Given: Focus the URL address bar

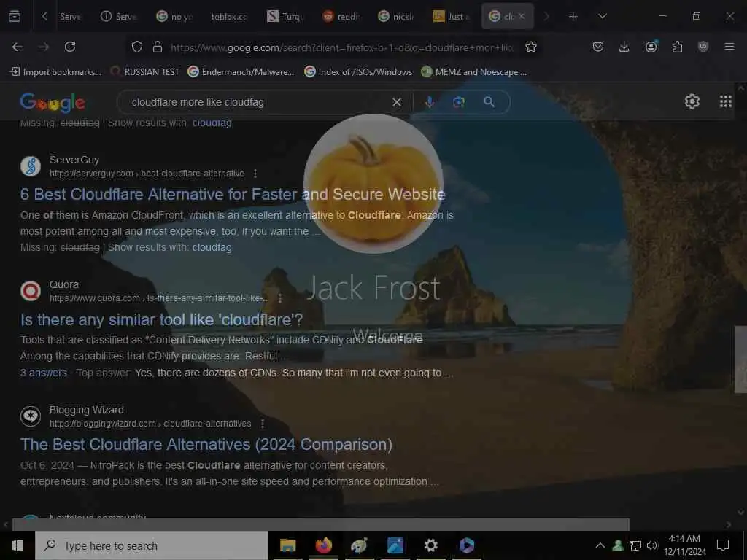Looking at the screenshot, I should click(342, 47).
